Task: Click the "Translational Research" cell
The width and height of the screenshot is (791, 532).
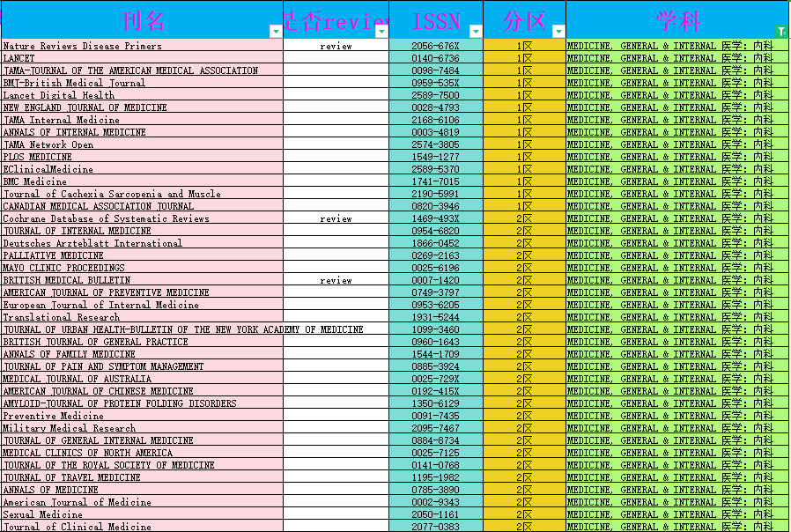Action: pyautogui.click(x=143, y=317)
